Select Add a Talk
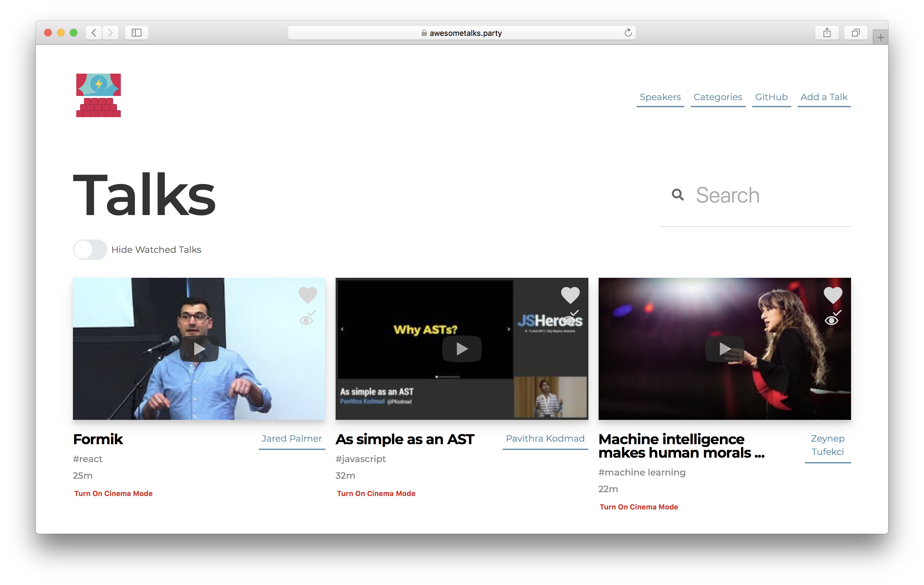The image size is (924, 585). [x=824, y=97]
